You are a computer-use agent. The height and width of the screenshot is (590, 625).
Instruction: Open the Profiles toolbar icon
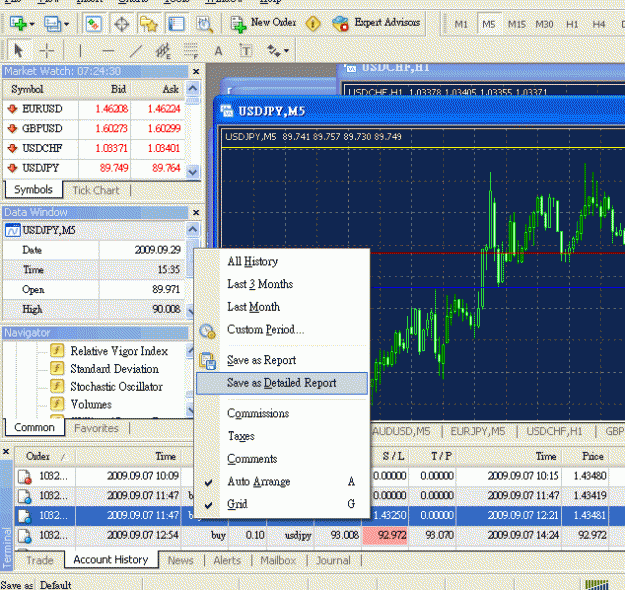[52, 24]
